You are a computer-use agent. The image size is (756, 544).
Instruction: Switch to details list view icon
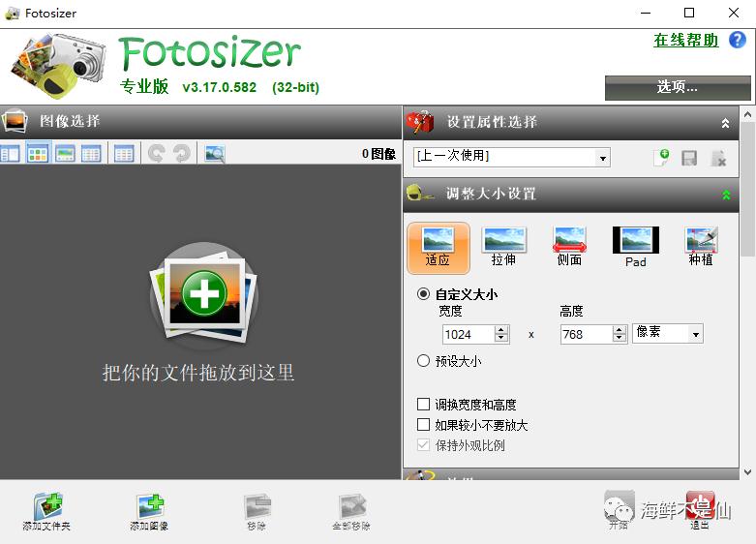click(91, 154)
